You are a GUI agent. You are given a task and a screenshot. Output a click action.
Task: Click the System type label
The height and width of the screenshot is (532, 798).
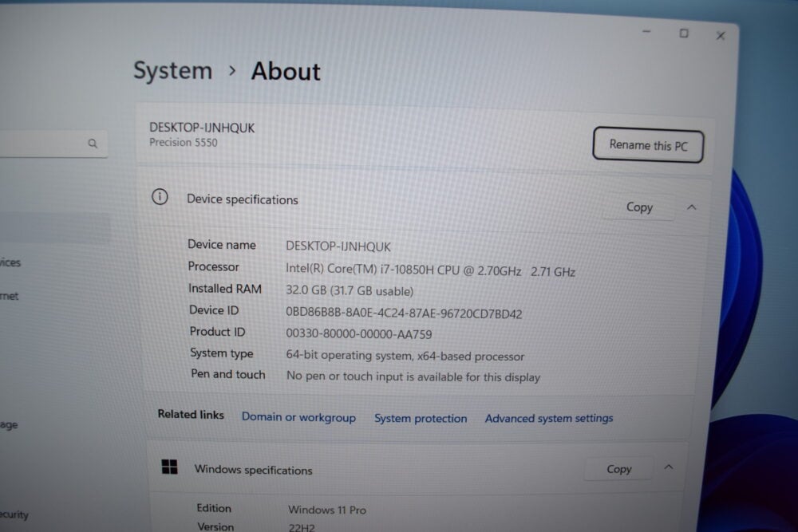(x=221, y=353)
